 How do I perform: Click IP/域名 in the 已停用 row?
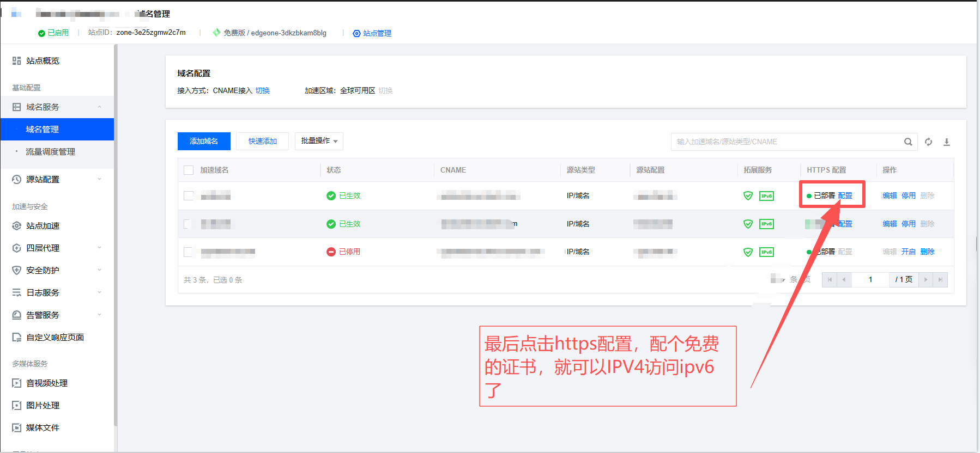click(x=578, y=252)
